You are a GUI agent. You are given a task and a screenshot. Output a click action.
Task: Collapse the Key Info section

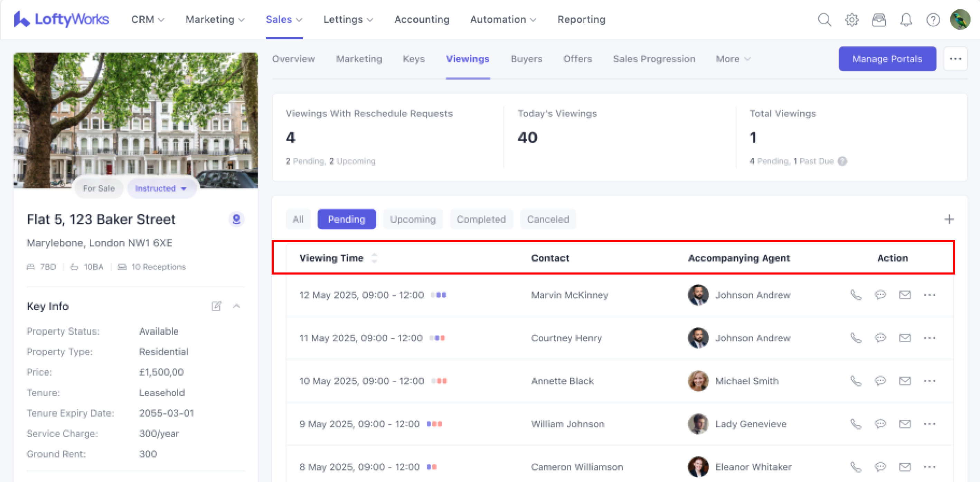pyautogui.click(x=236, y=306)
